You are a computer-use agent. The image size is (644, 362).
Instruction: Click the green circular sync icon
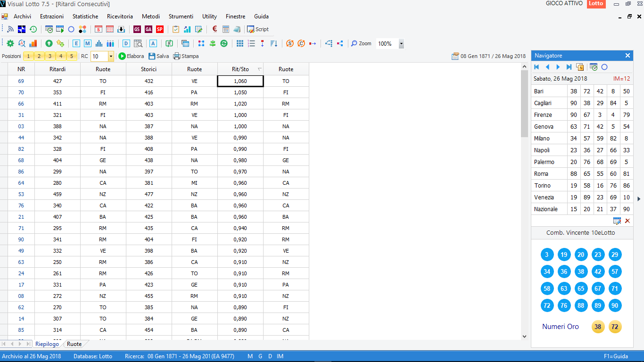[224, 43]
